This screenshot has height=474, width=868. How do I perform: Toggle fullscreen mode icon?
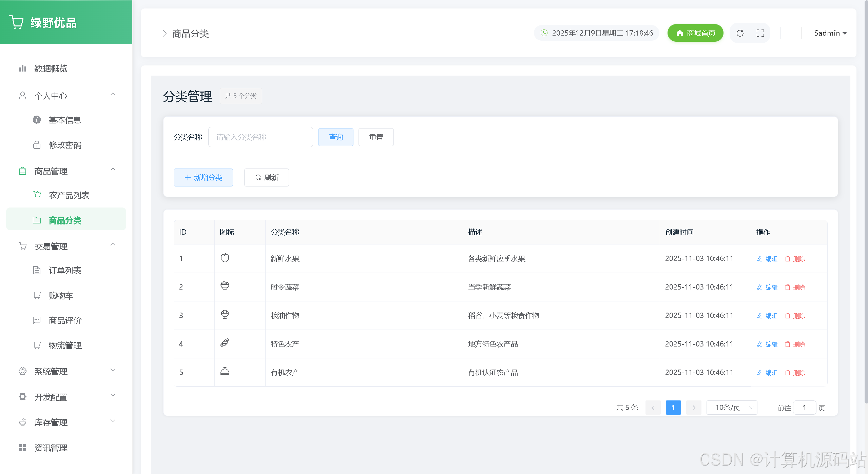coord(760,33)
